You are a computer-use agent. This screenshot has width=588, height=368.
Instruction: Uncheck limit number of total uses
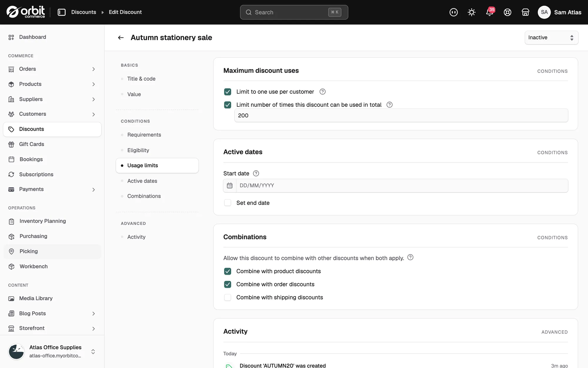228,105
